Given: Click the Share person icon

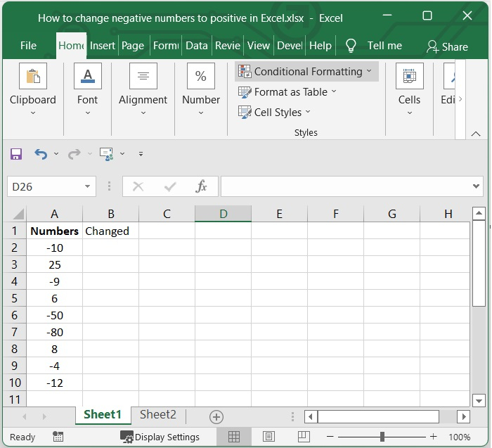Looking at the screenshot, I should click(432, 47).
